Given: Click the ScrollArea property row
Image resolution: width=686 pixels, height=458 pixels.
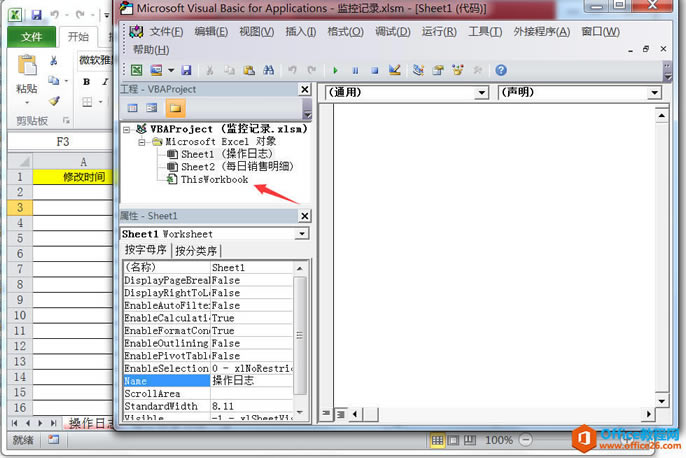Looking at the screenshot, I should click(208, 393).
